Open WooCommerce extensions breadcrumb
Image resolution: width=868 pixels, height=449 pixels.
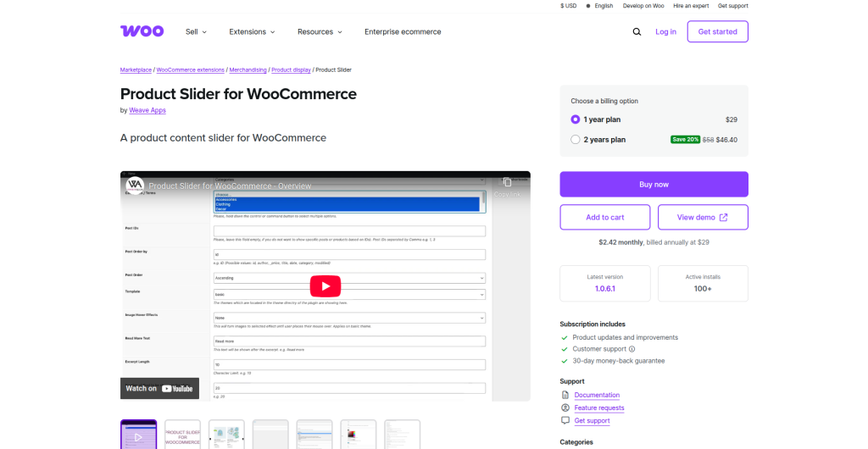[x=190, y=69]
